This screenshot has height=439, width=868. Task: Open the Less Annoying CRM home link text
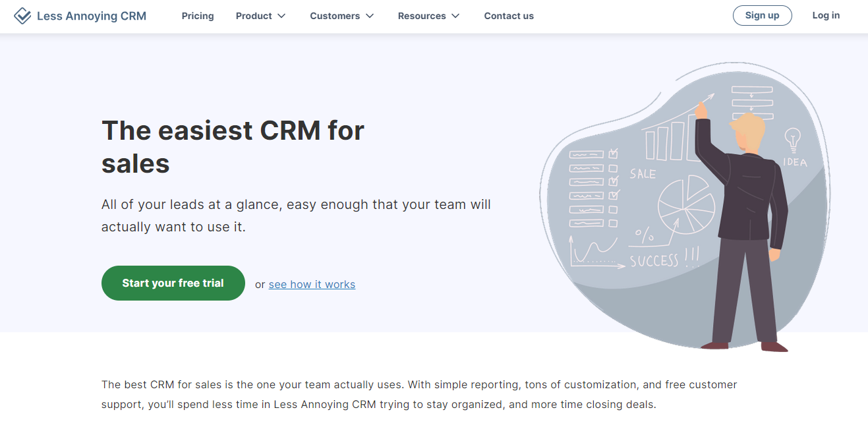click(x=92, y=16)
